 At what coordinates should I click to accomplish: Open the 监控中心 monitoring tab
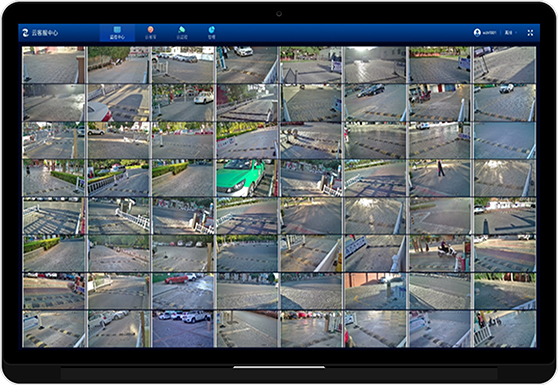(x=117, y=33)
